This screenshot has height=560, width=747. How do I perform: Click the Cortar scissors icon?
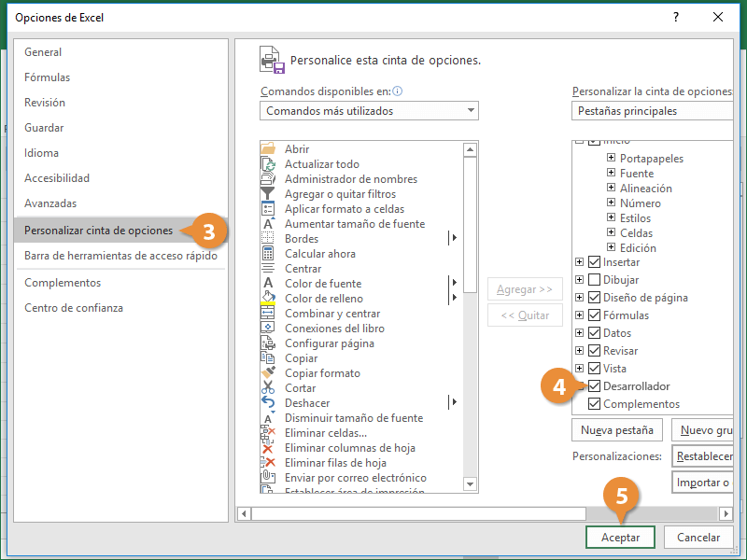point(268,387)
